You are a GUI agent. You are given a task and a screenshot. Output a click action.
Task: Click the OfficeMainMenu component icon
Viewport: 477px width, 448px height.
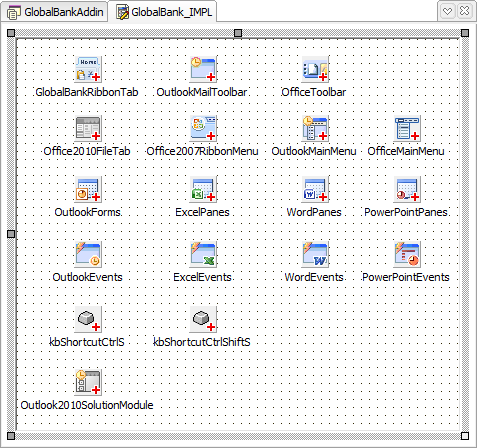[407, 128]
